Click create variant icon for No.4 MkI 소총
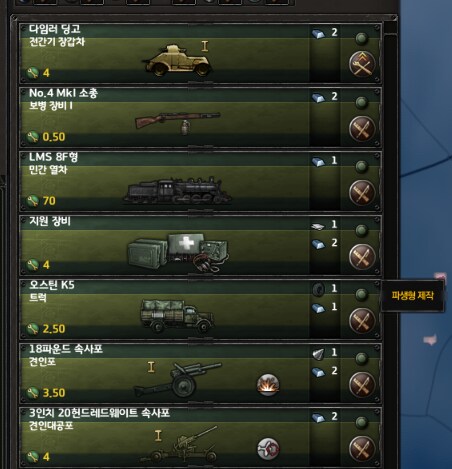This screenshot has height=469, width=452. 362,129
